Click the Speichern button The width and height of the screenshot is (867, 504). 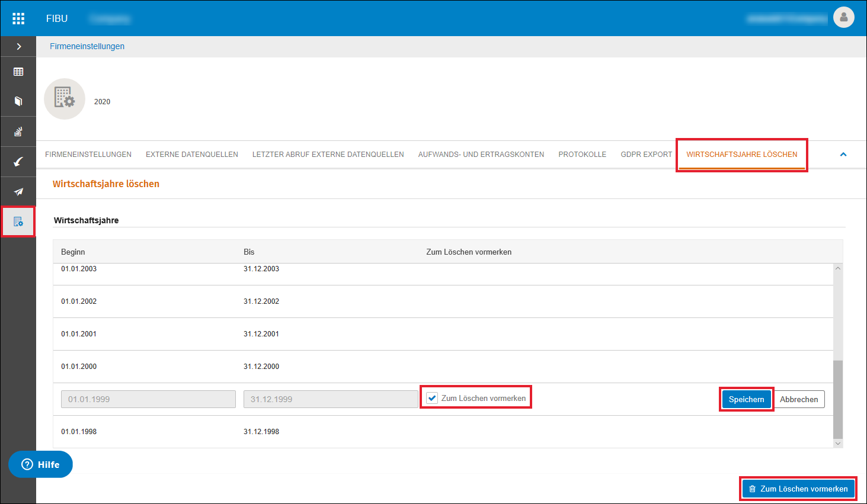747,399
